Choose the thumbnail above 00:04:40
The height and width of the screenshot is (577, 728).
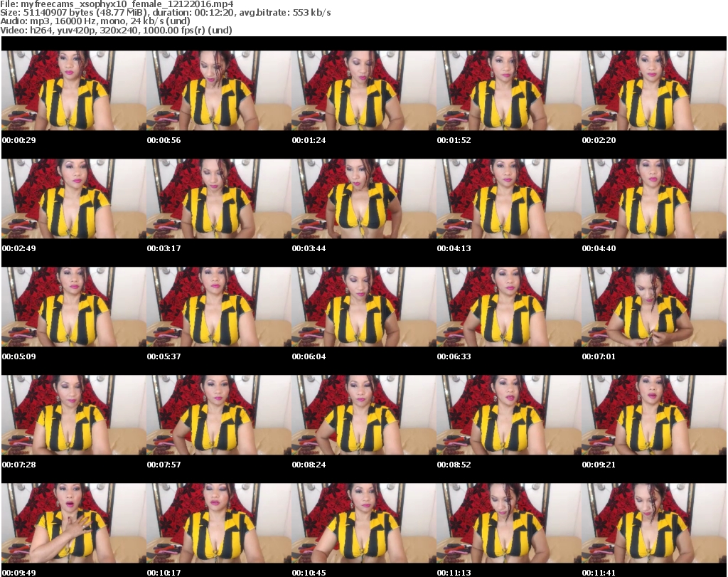[x=654, y=198]
